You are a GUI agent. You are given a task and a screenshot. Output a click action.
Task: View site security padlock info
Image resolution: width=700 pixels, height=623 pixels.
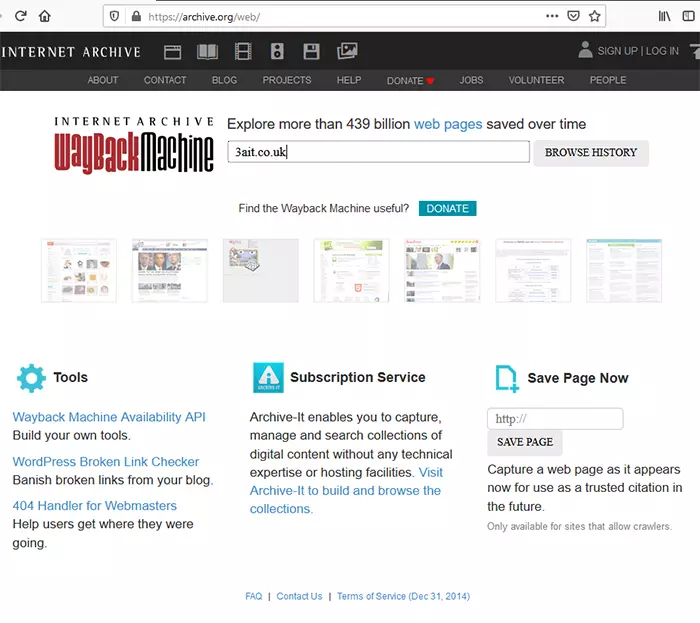[x=136, y=17]
